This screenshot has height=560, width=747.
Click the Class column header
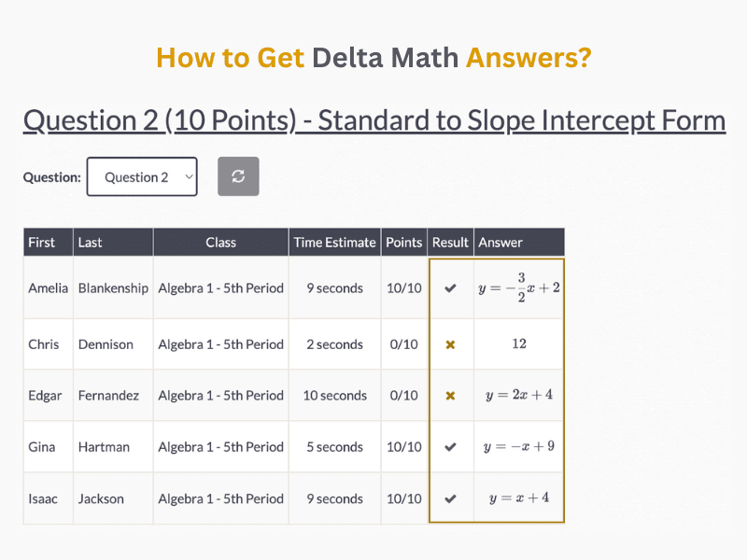(x=220, y=243)
